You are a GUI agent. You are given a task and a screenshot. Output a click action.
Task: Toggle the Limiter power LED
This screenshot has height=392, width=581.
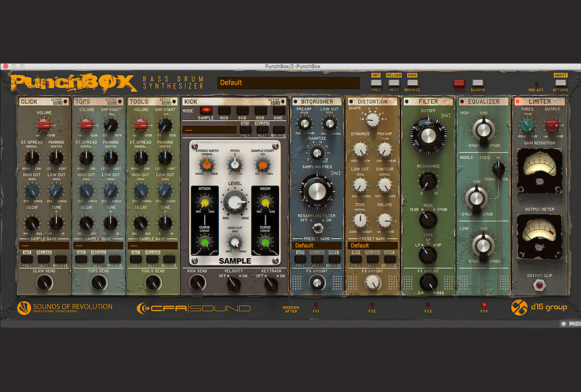517,102
